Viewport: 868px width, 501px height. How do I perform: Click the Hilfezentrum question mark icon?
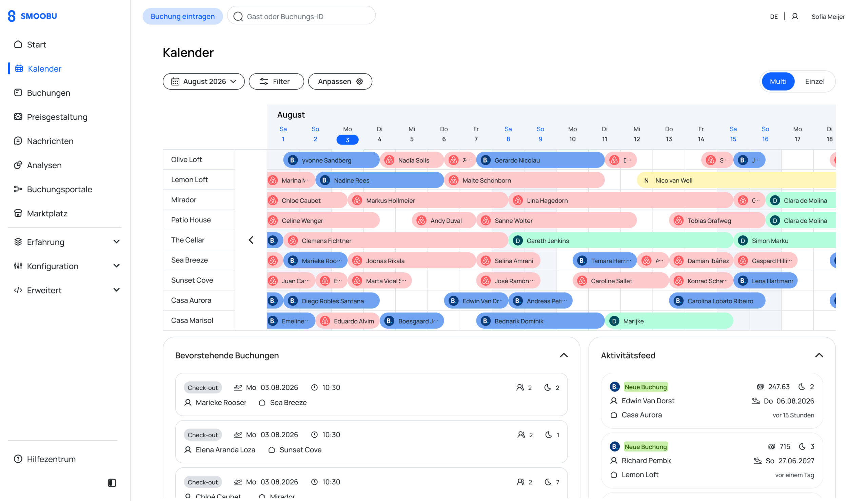tap(18, 459)
